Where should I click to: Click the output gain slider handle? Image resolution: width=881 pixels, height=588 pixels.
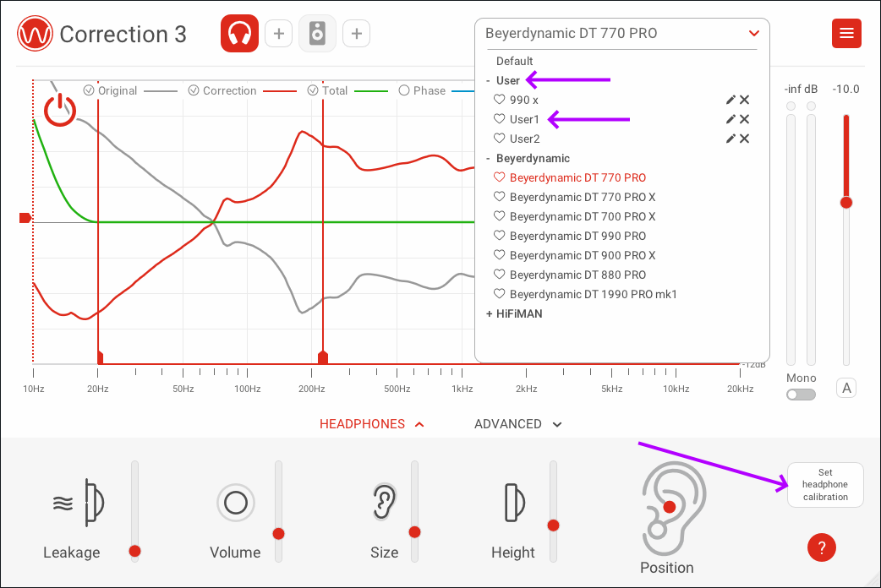click(x=845, y=203)
